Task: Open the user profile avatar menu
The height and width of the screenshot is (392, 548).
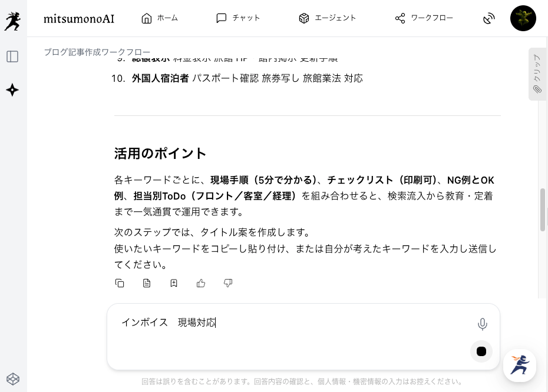Action: pyautogui.click(x=523, y=18)
